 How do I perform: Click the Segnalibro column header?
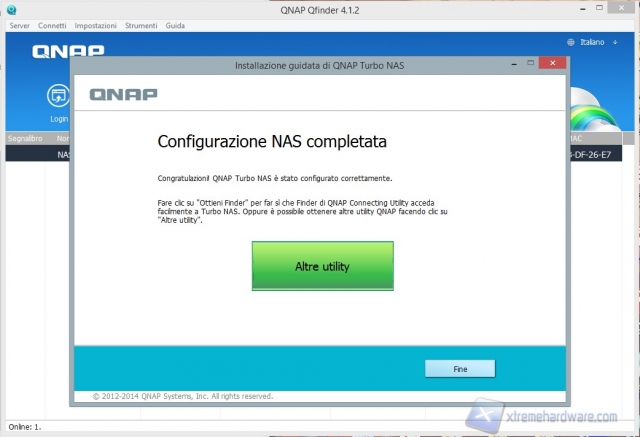[24, 139]
